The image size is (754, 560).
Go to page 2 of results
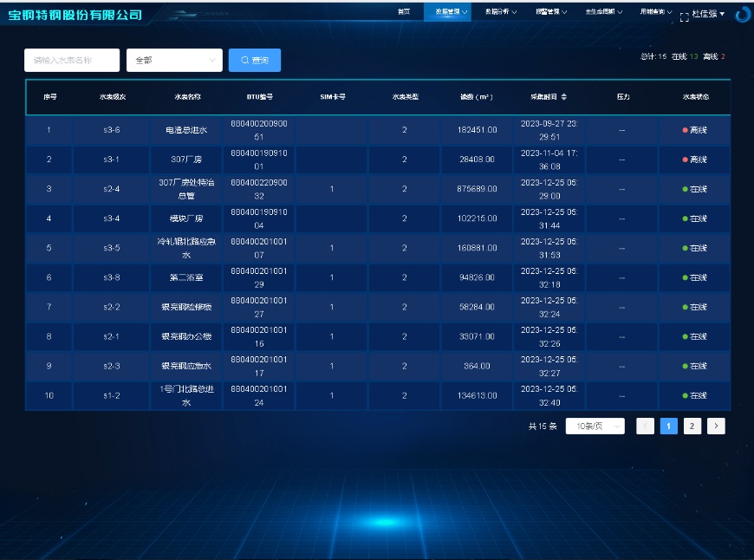point(692,426)
